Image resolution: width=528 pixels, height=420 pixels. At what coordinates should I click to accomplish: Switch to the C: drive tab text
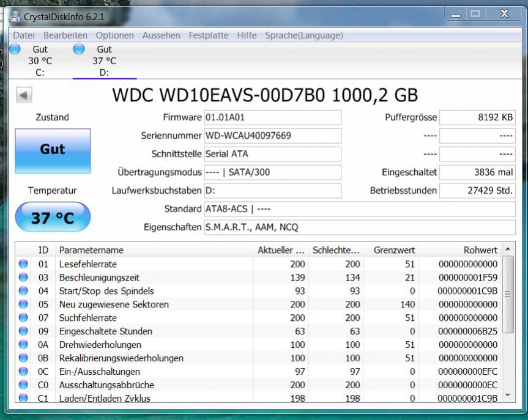click(40, 73)
